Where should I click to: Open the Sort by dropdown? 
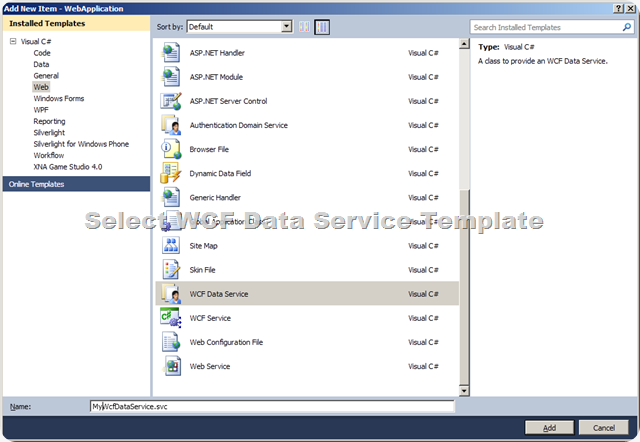[x=287, y=27]
